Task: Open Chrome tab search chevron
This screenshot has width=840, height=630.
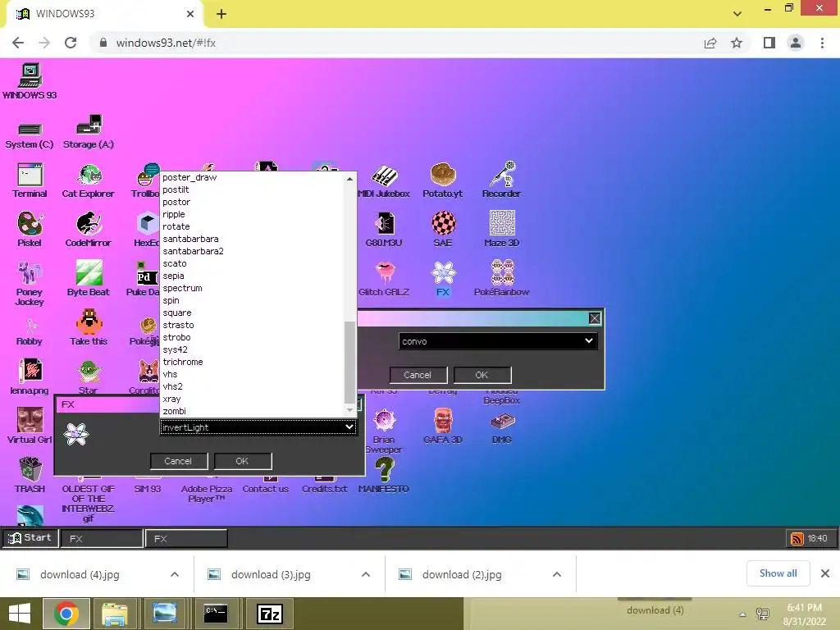Action: coord(737,13)
